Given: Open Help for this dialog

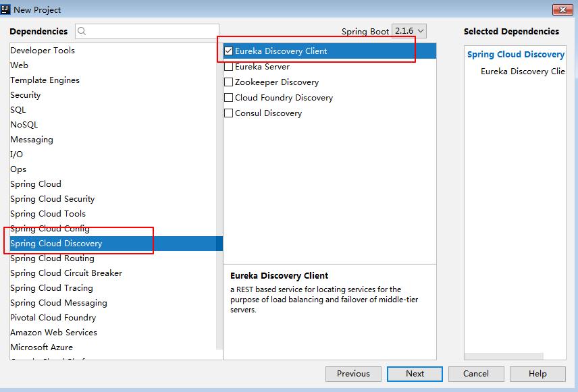Looking at the screenshot, I should [537, 374].
